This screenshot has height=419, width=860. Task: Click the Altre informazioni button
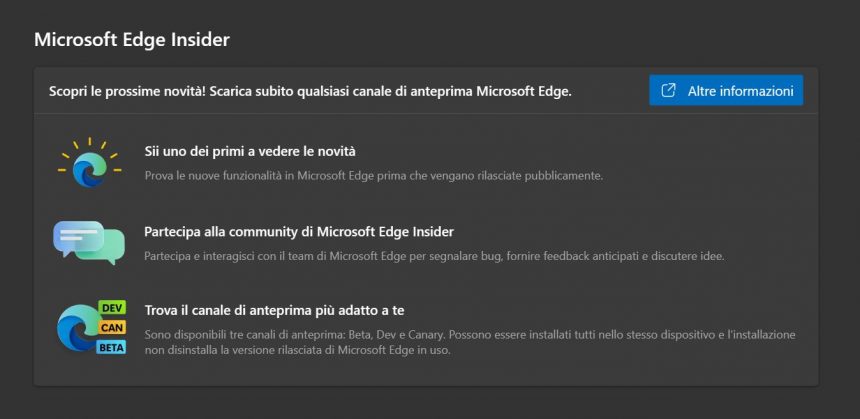click(726, 90)
